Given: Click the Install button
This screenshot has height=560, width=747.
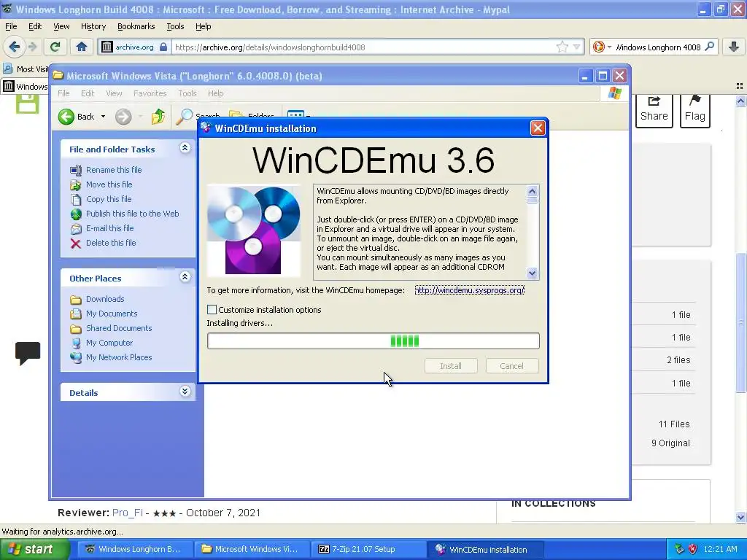Looking at the screenshot, I should click(x=451, y=366).
